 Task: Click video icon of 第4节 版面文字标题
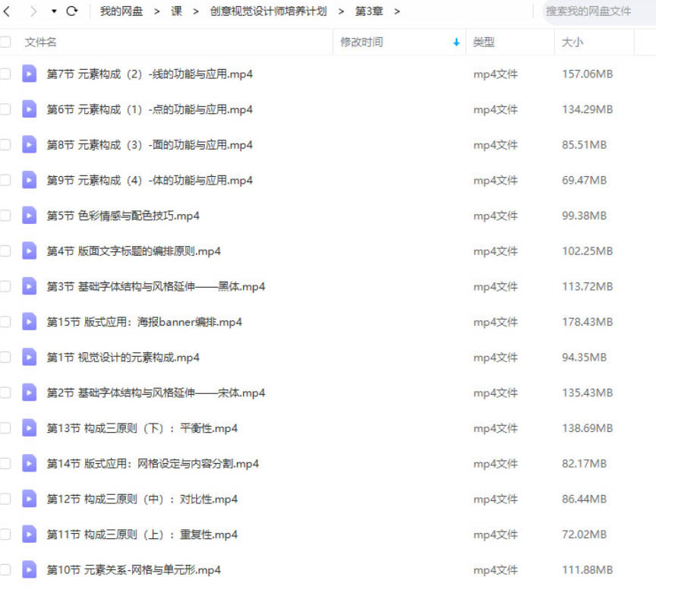pyautogui.click(x=29, y=251)
